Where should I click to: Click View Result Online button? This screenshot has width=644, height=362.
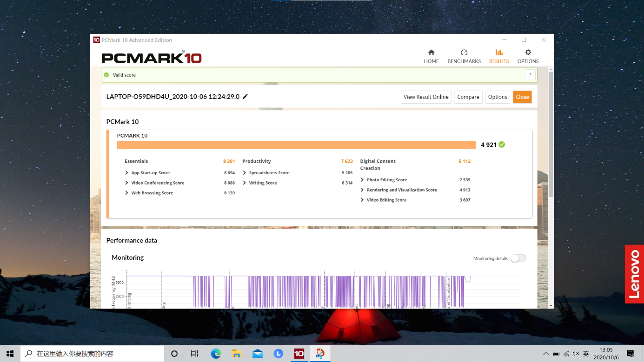(426, 97)
